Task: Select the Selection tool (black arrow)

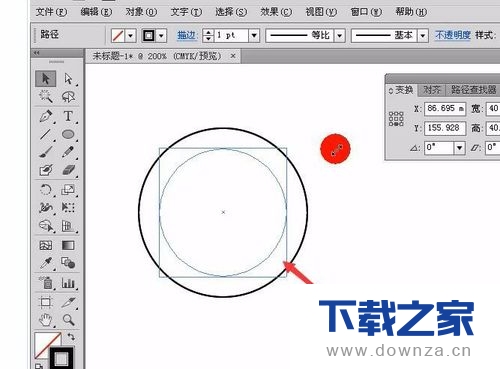Action: (x=46, y=79)
